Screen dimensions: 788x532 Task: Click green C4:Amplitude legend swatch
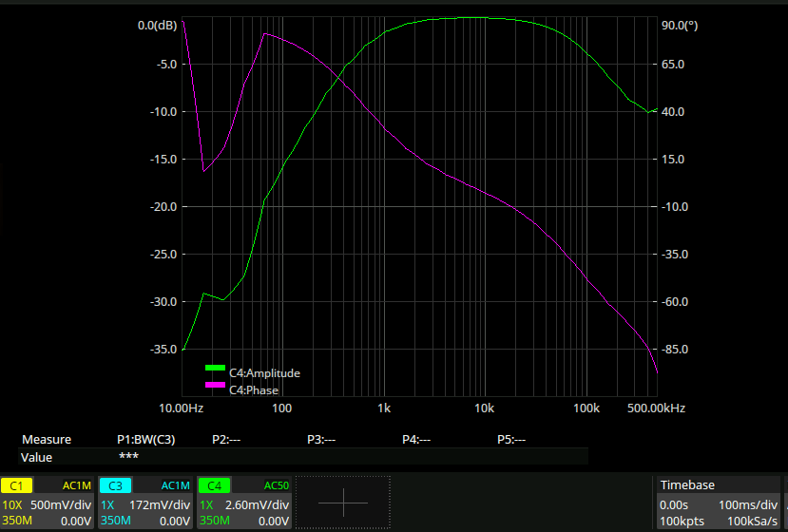click(216, 368)
